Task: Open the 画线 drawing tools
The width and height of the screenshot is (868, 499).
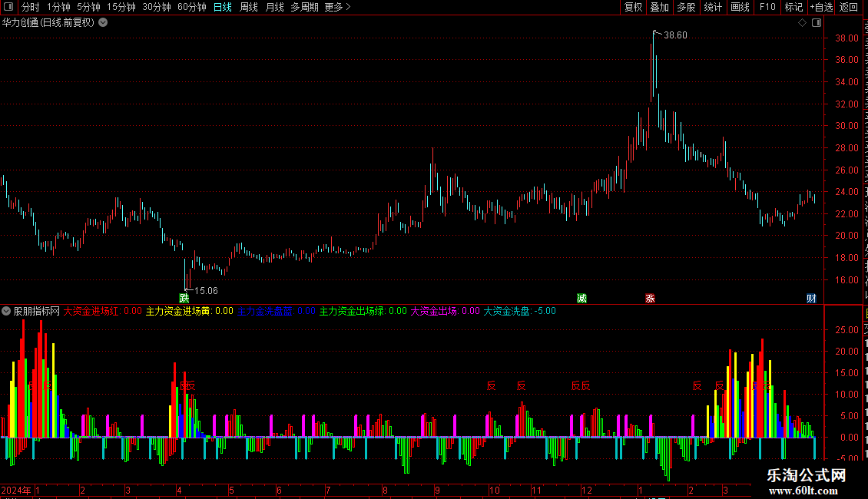Action: 740,7
